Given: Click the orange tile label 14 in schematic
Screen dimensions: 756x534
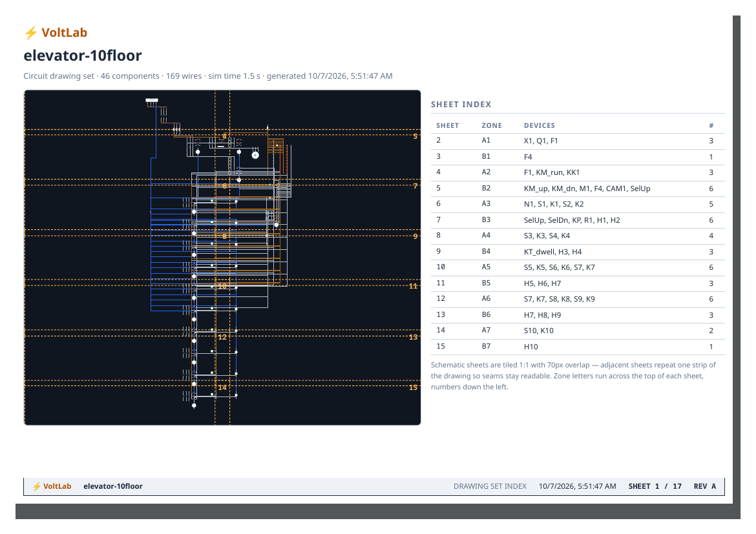Looking at the screenshot, I should 222,387.
